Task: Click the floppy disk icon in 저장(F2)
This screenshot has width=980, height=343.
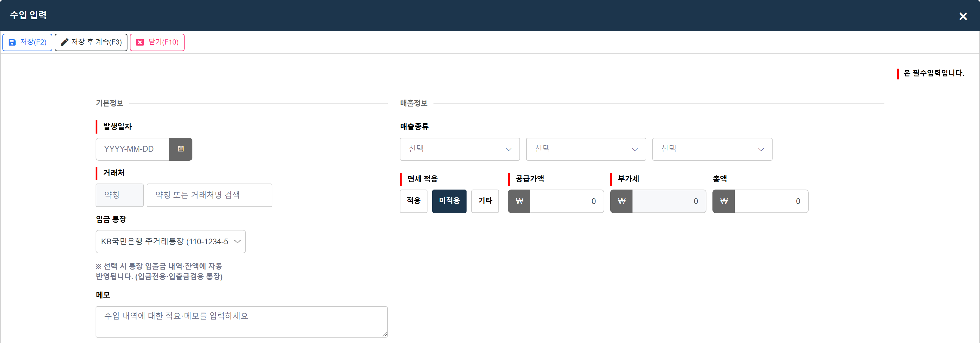Action: 12,42
